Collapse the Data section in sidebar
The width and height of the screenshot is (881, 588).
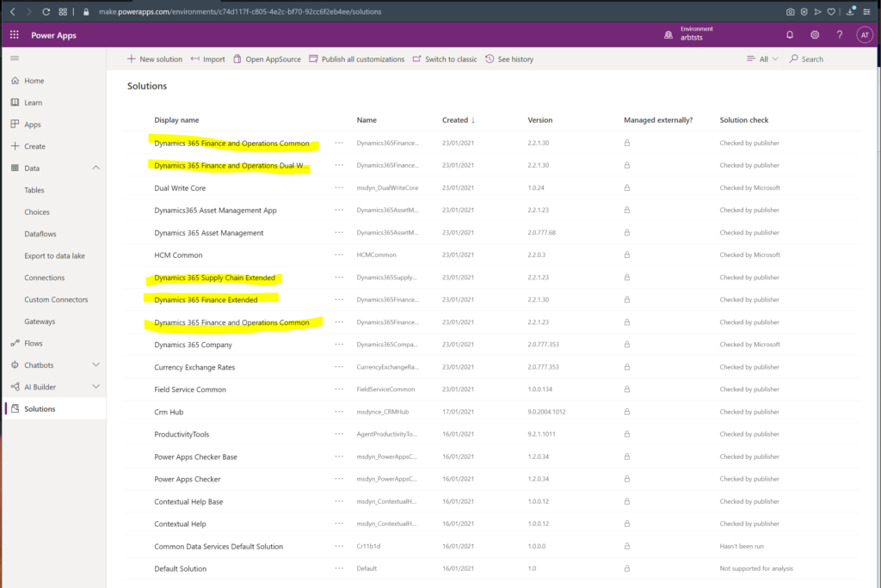coord(95,168)
